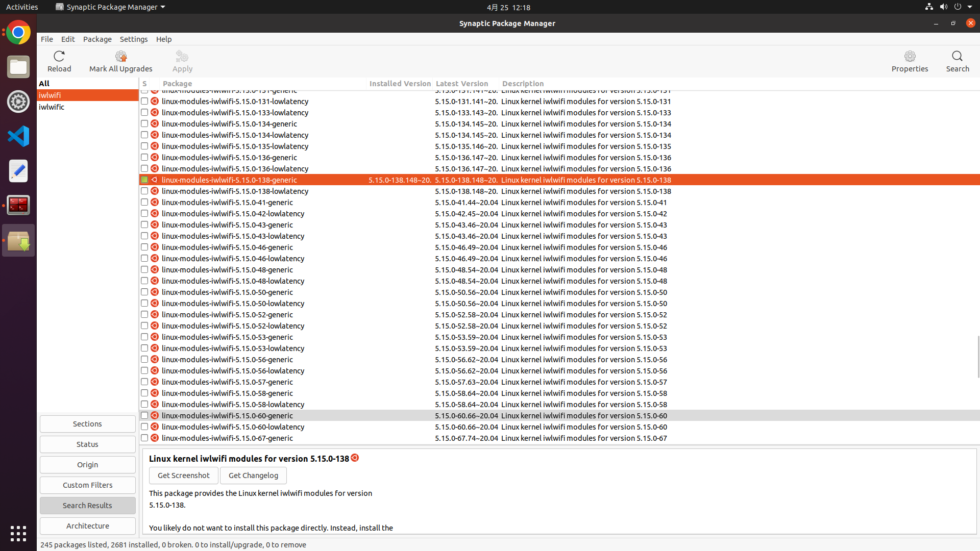The image size is (980, 551).
Task: Open Google Chrome from the dock
Action: pos(18,33)
